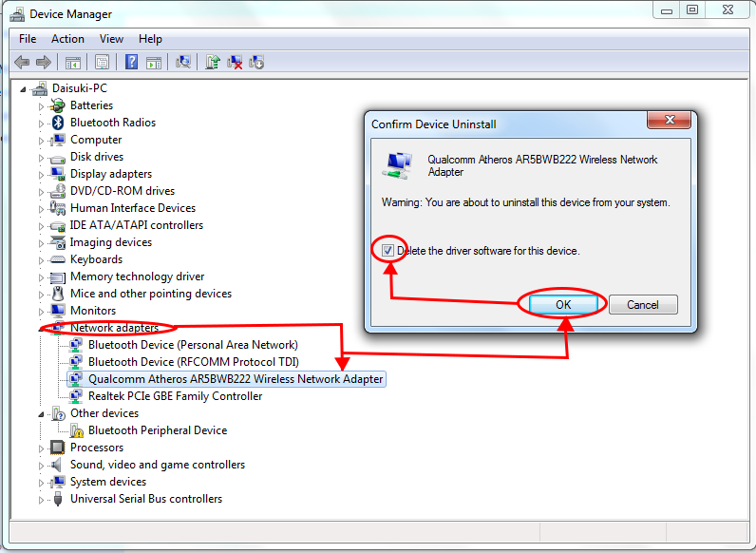
Task: Expand the Batteries node arrow
Action: click(42, 106)
